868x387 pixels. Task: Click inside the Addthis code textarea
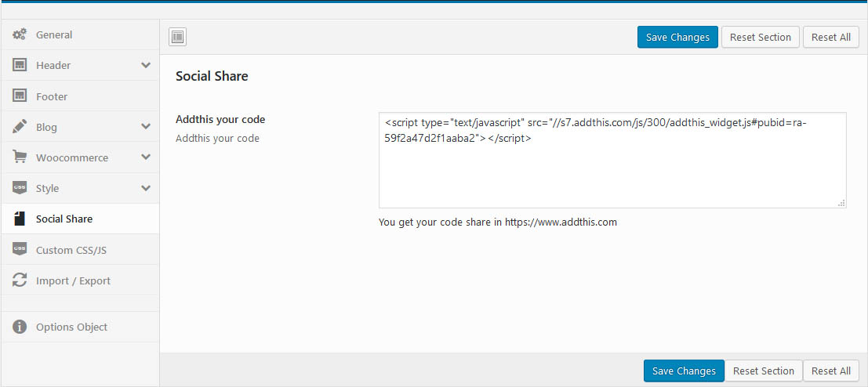point(612,172)
